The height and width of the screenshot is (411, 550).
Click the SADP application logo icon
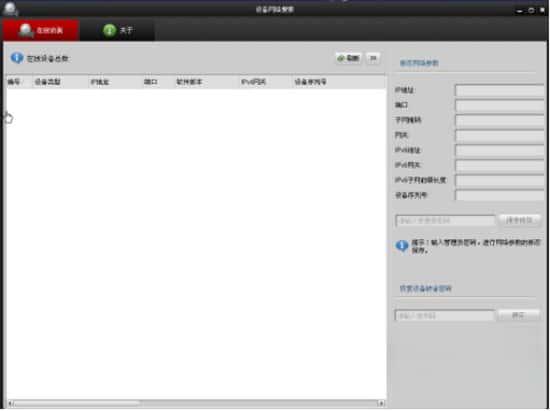(9, 8)
